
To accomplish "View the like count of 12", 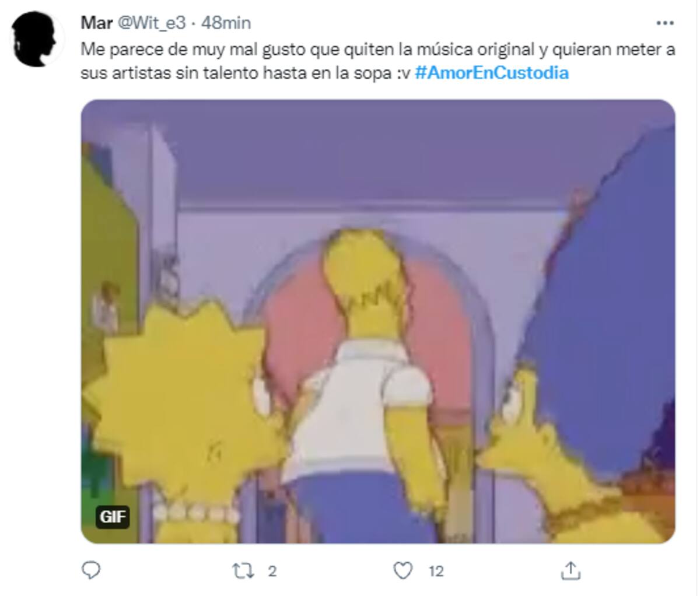I will click(436, 571).
